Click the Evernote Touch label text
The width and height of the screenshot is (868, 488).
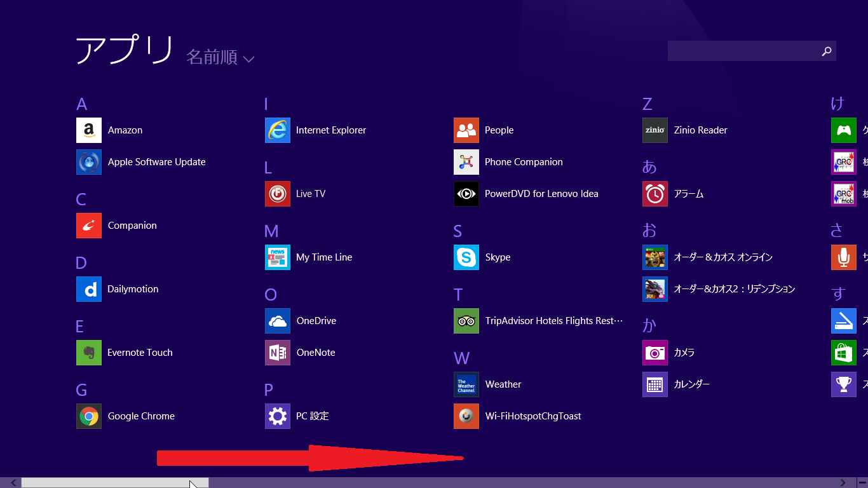tap(140, 353)
